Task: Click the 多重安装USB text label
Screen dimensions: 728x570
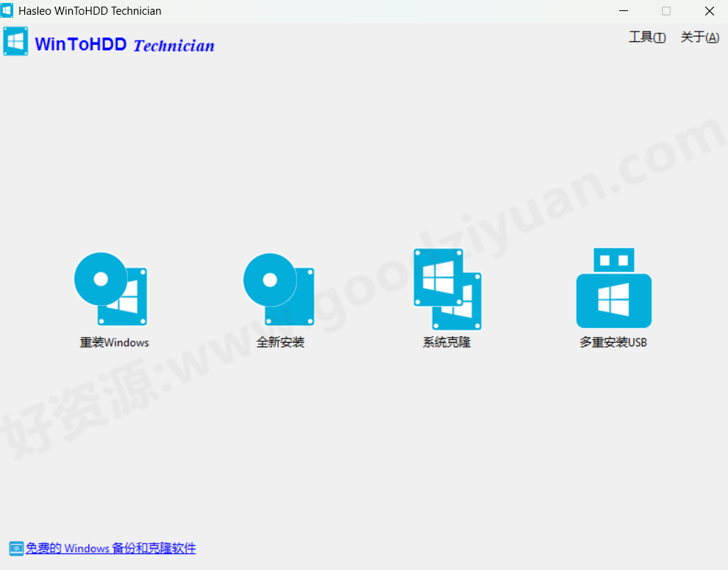Action: pos(613,342)
